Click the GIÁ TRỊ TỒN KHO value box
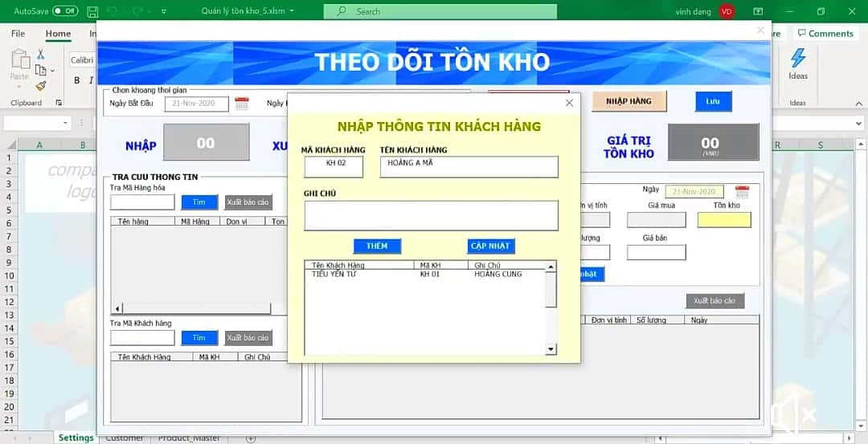868x444 pixels. tap(714, 142)
